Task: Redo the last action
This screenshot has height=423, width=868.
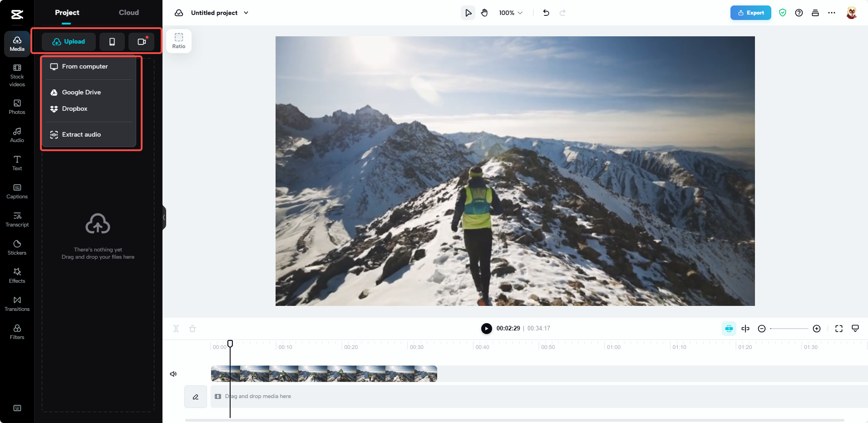Action: [562, 13]
